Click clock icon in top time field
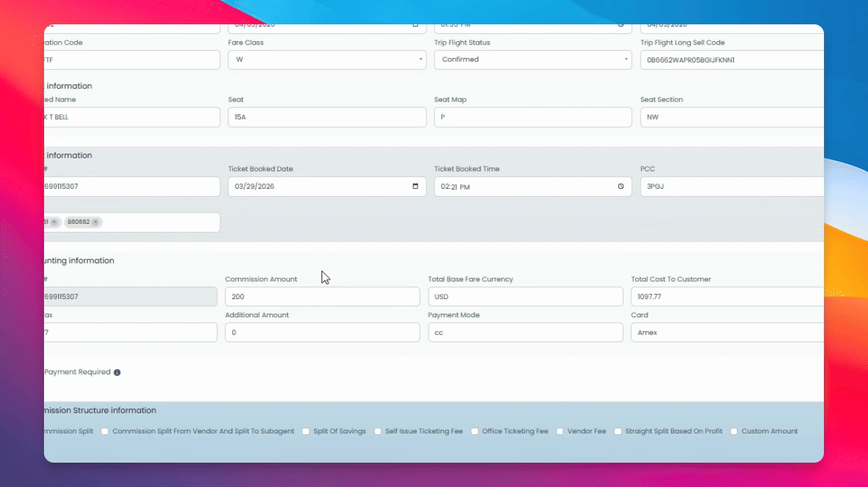This screenshot has width=868, height=487. tap(621, 26)
